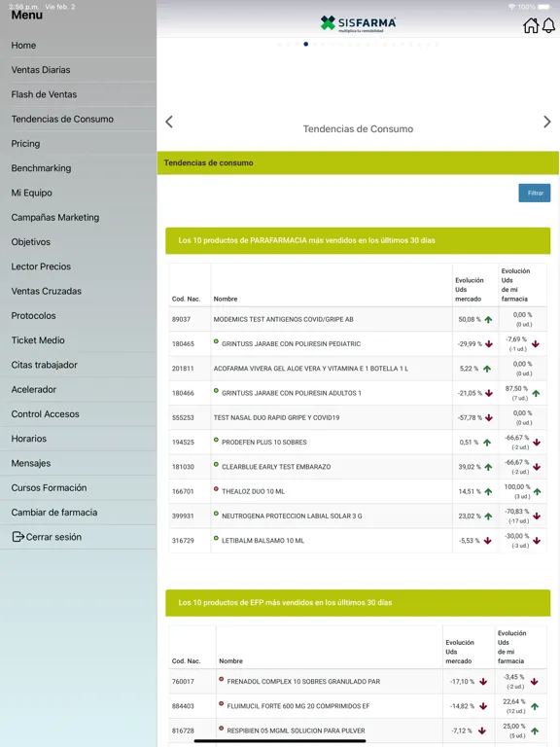Open Acelerador menu item

tap(78, 390)
